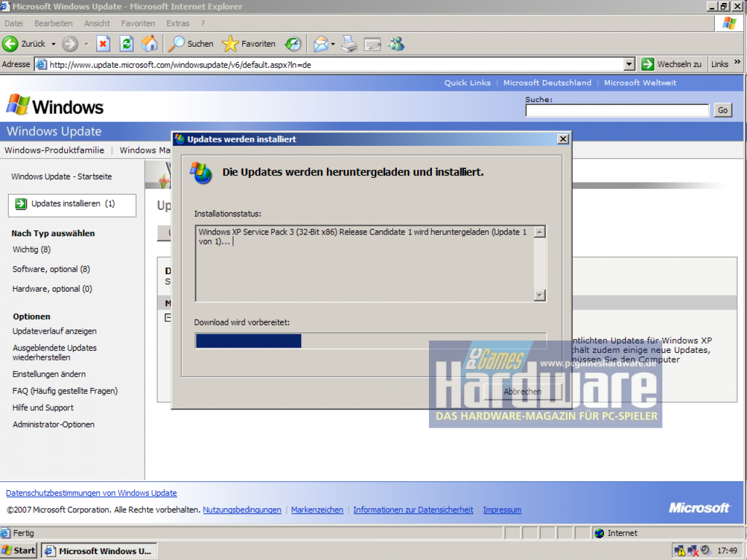The width and height of the screenshot is (747, 560).
Task: Open the Home page via the house icon
Action: [149, 44]
